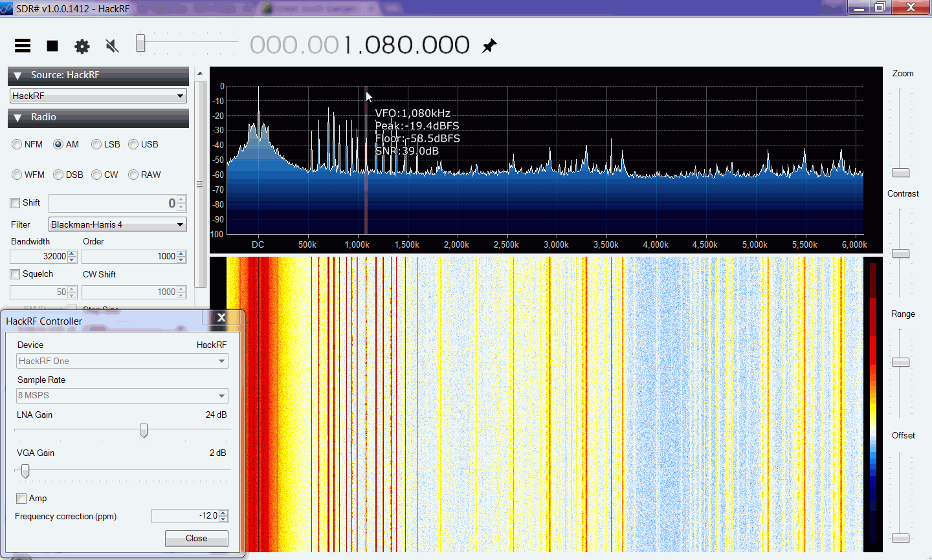Click the Range slider handle
The height and width of the screenshot is (560, 932).
[900, 362]
